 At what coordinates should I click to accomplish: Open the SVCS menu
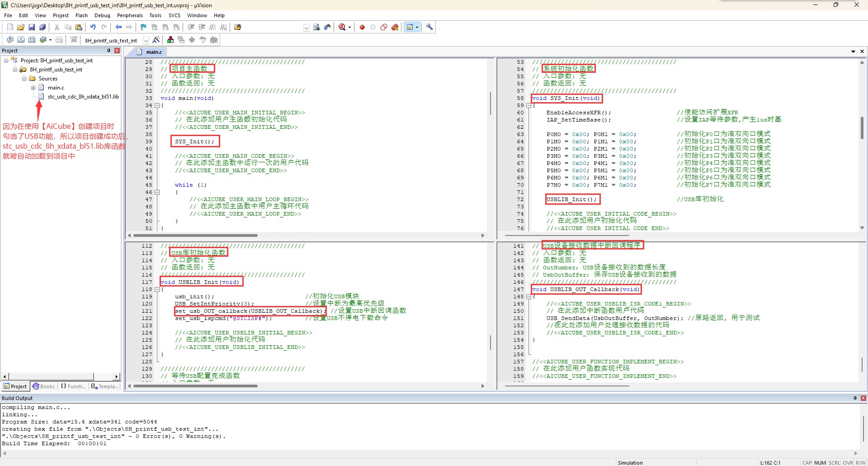[x=175, y=15]
